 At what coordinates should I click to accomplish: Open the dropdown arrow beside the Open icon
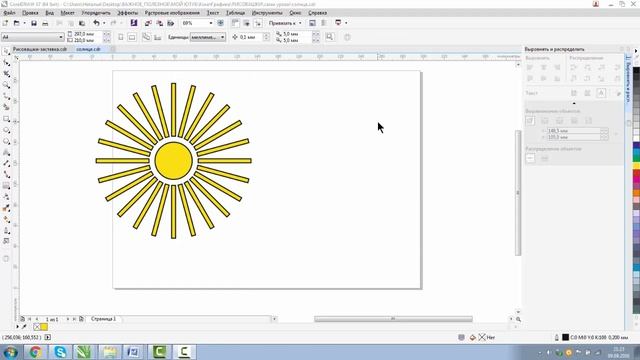click(24, 23)
